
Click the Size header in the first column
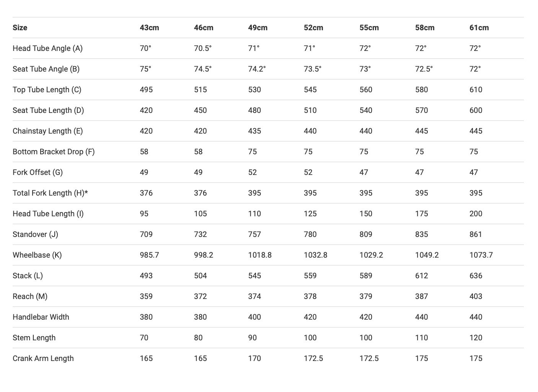coord(20,28)
